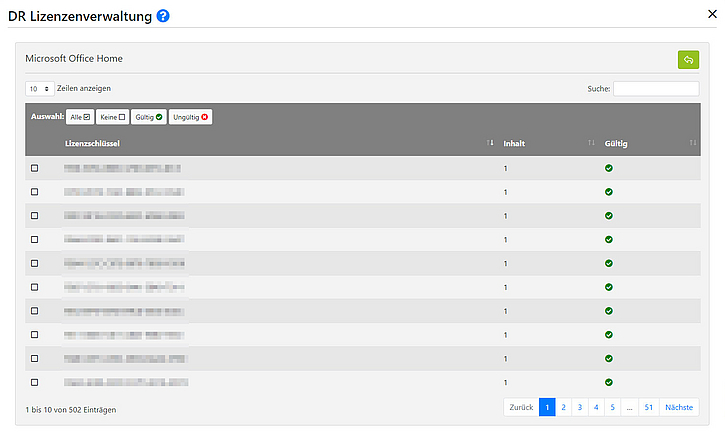Check the third license row checkbox
Image resolution: width=725 pixels, height=443 pixels.
click(35, 216)
